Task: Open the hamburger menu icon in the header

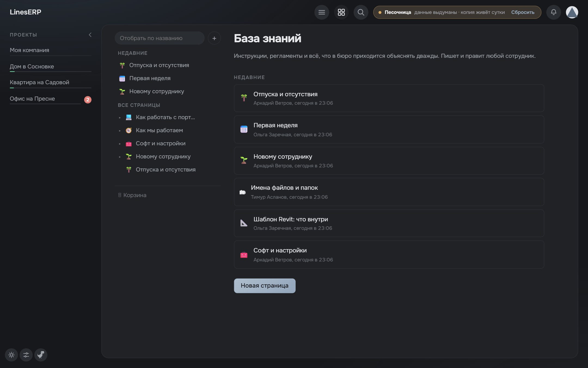Action: coord(321,12)
